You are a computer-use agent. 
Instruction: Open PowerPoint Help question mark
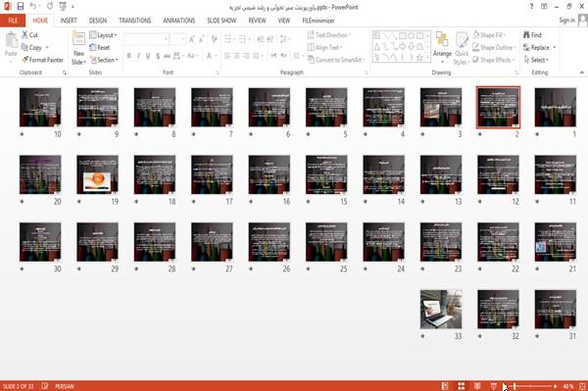531,7
